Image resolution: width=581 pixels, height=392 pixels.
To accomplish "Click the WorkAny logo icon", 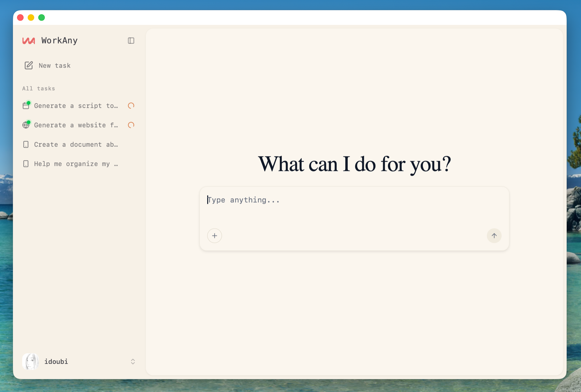I will [29, 41].
